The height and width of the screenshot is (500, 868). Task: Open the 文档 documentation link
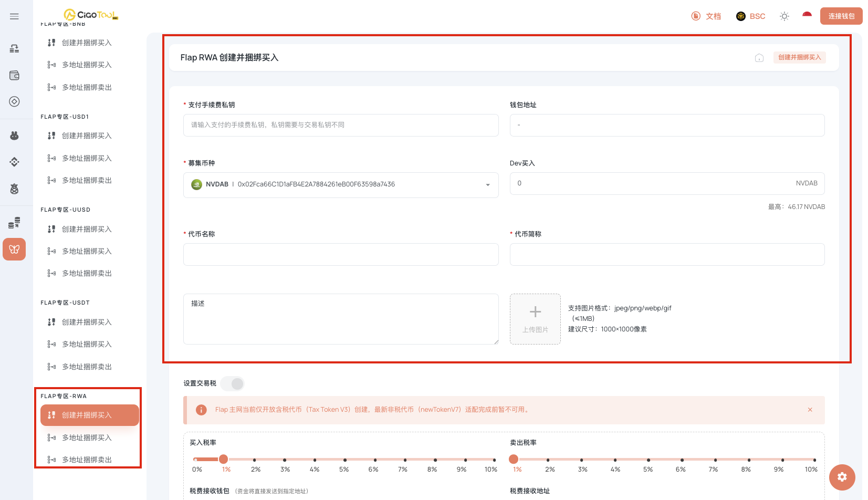[x=706, y=16]
